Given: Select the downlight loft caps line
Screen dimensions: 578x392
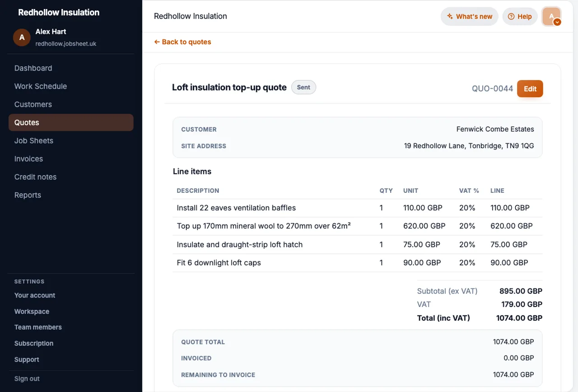Looking at the screenshot, I should (x=357, y=263).
